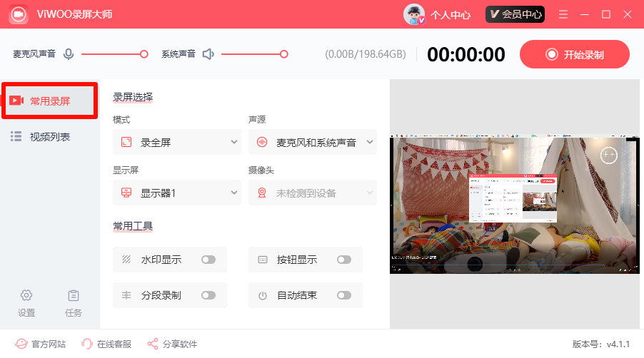Click the (0.00B/198.64GB) storage text

point(366,54)
